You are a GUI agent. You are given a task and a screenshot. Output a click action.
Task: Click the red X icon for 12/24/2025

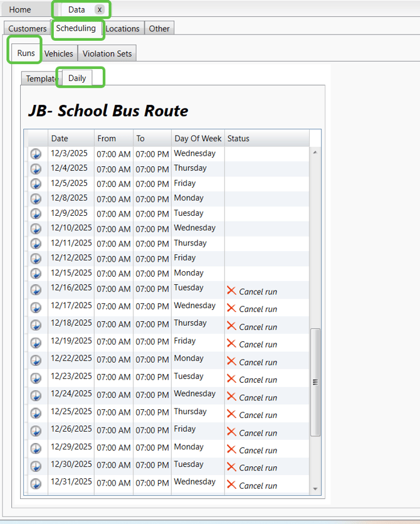point(231,397)
